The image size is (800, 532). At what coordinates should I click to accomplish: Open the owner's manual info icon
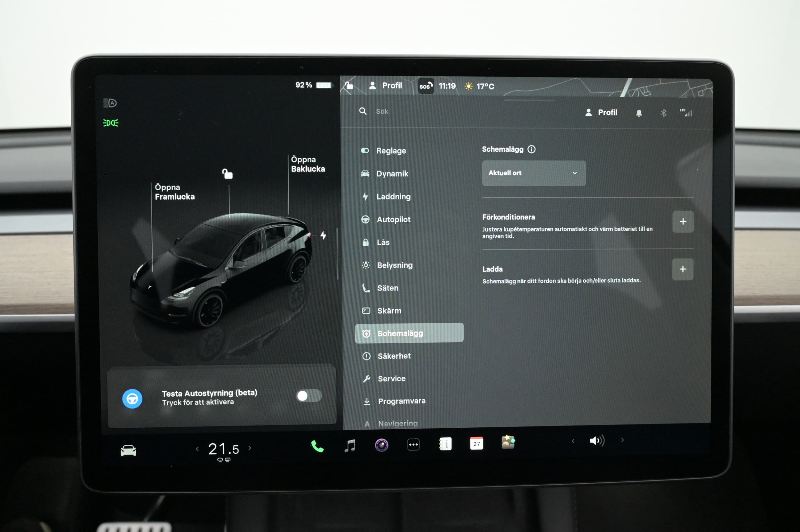pyautogui.click(x=445, y=444)
